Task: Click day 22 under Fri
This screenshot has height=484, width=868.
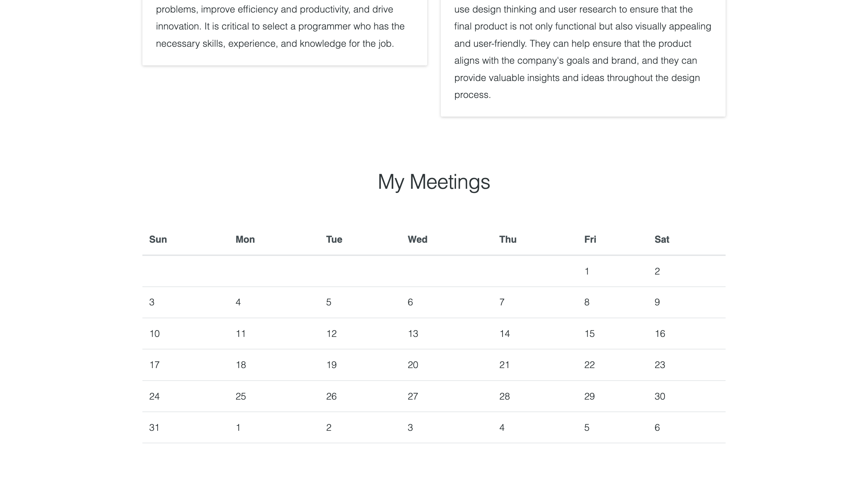Action: tap(589, 365)
